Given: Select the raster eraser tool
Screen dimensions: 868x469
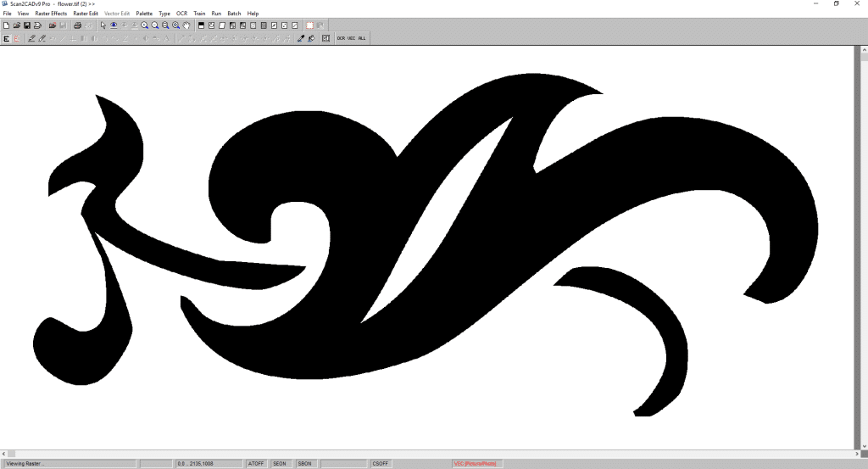Looking at the screenshot, I should [x=42, y=39].
